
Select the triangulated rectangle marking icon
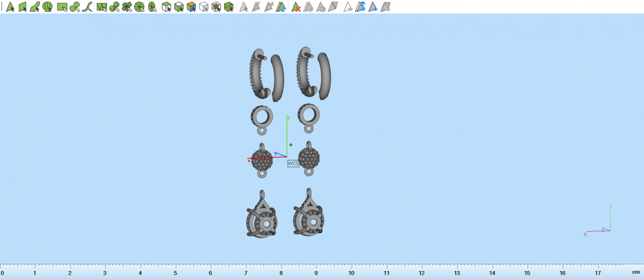point(101,7)
